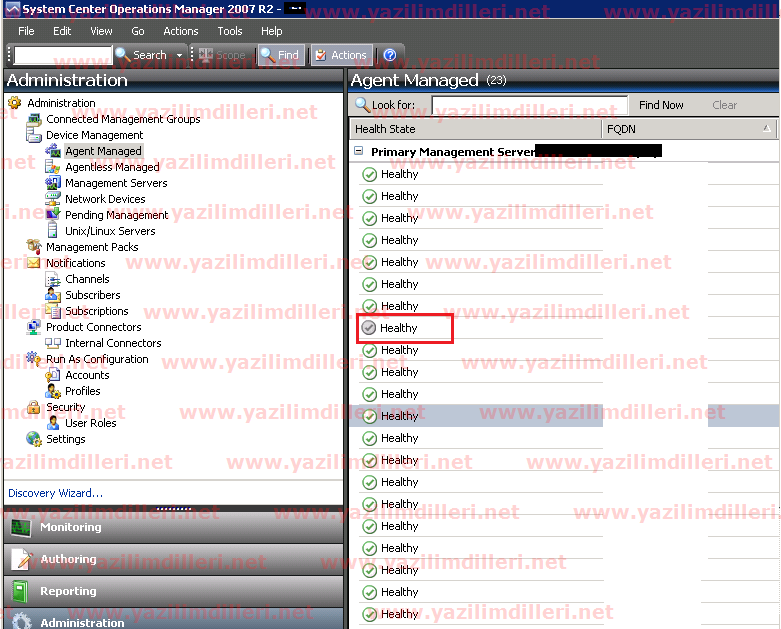Click the Subscriptions tree icon

[53, 311]
